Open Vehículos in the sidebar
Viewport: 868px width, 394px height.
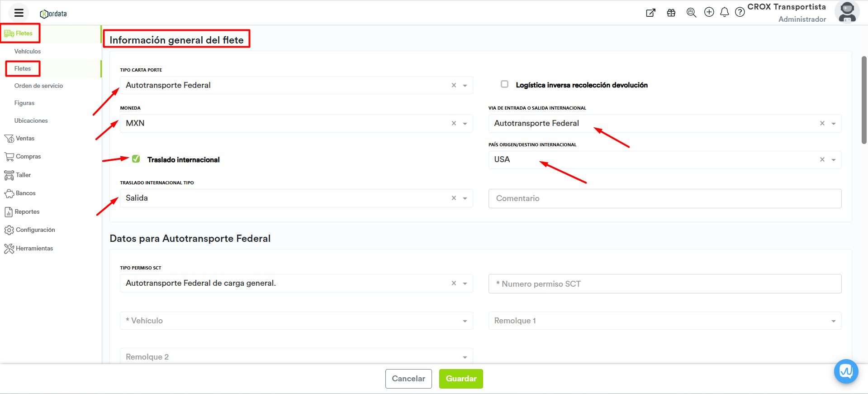(28, 51)
